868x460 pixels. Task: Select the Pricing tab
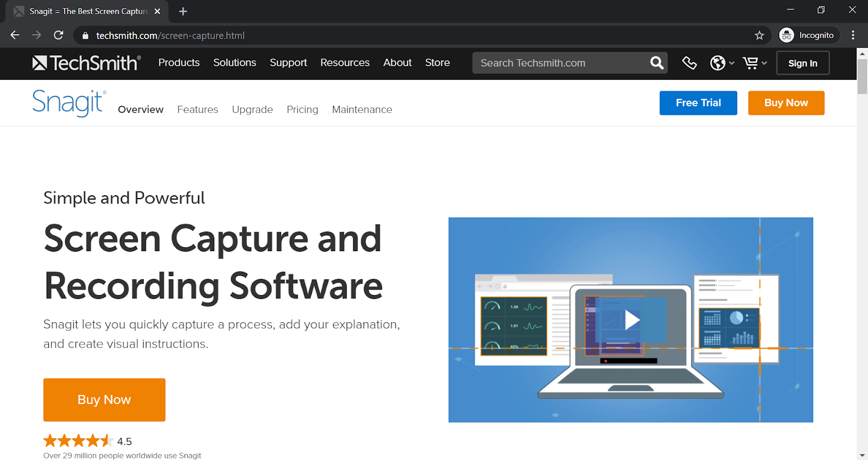click(x=302, y=110)
